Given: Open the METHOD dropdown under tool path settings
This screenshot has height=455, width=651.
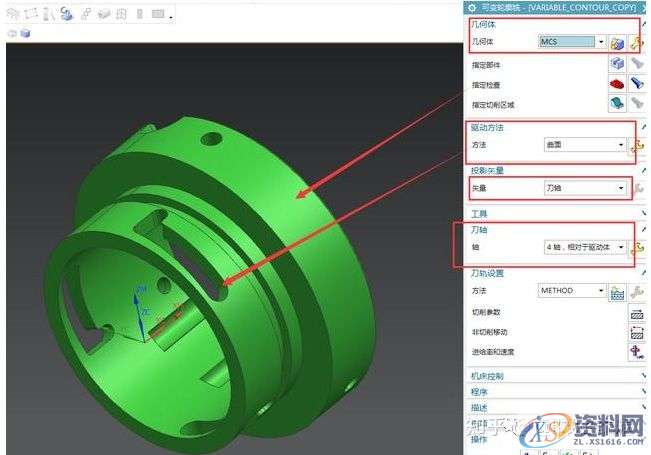Looking at the screenshot, I should coord(601,291).
